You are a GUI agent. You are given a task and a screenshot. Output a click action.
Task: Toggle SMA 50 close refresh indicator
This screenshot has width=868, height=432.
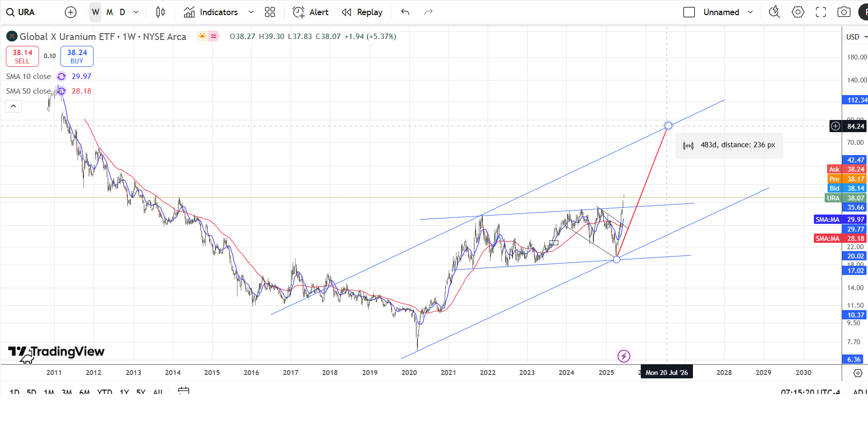click(61, 91)
